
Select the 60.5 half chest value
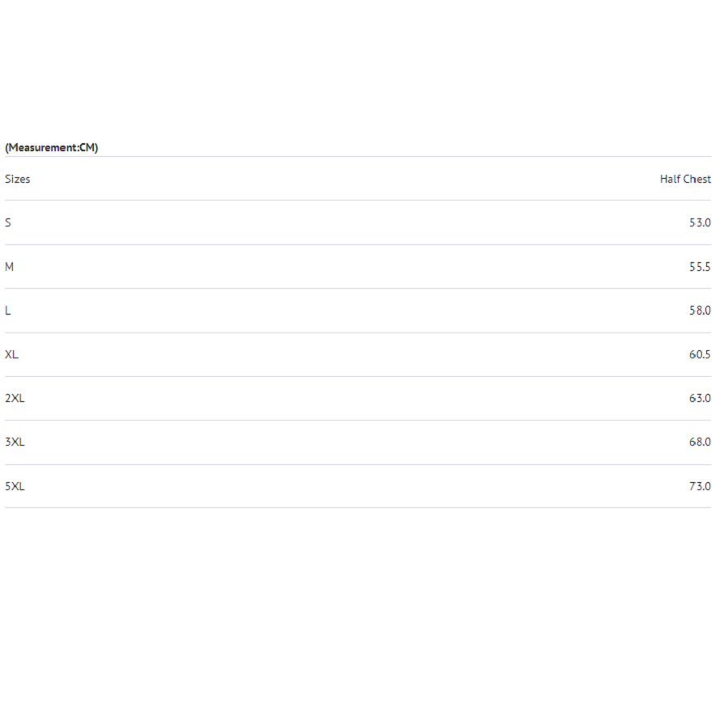point(700,355)
